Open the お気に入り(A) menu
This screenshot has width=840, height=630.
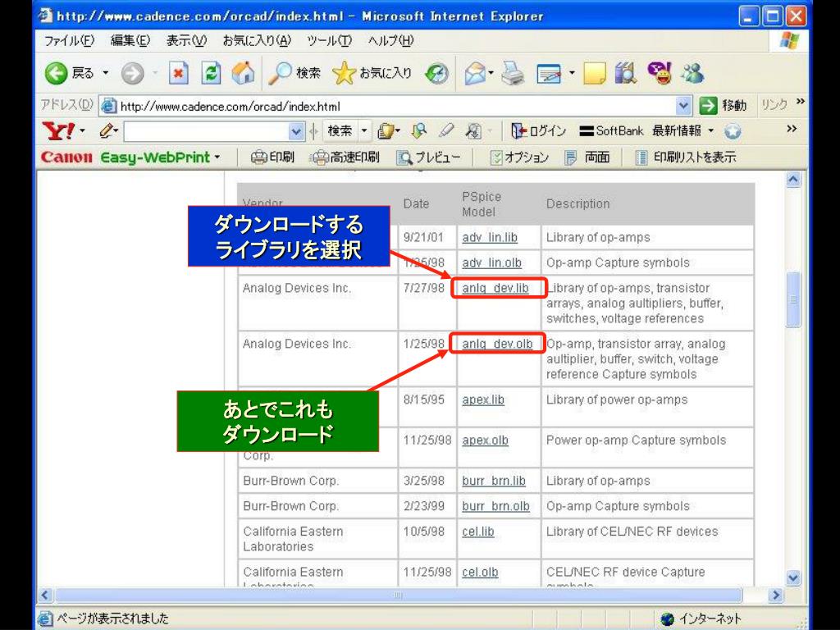(257, 41)
